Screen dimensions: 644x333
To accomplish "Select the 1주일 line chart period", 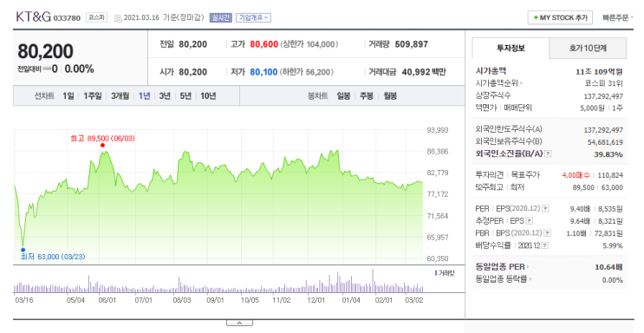I will [x=93, y=95].
